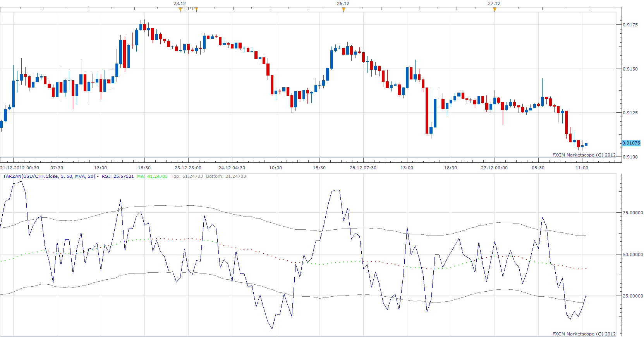Click the 0.9100 price axis label
This screenshot has height=337, width=644.
coord(630,157)
